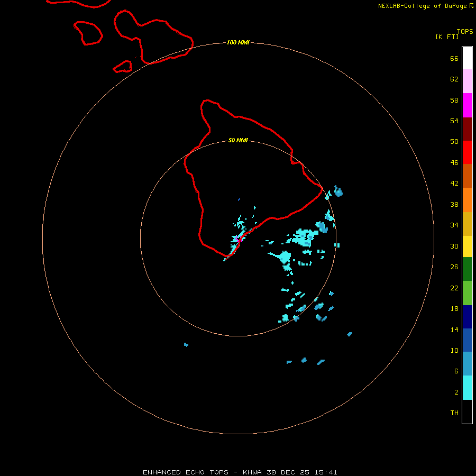Click the magenta 58 kft legend swatch
Screen dimensions: 476x476
click(467, 105)
